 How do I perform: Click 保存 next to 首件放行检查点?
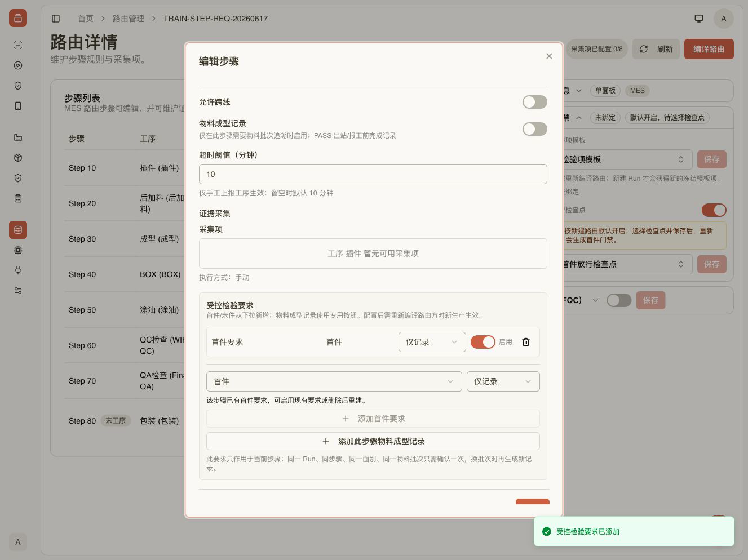[711, 264]
